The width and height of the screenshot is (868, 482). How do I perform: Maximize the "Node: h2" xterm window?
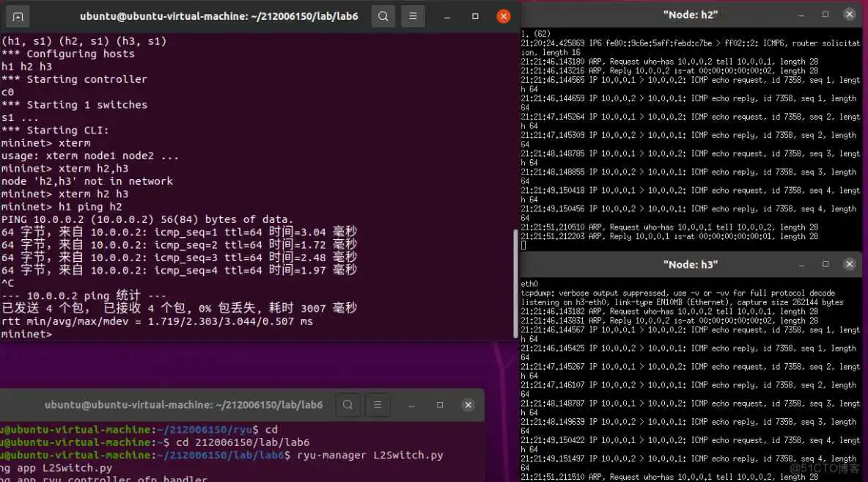[x=825, y=14]
